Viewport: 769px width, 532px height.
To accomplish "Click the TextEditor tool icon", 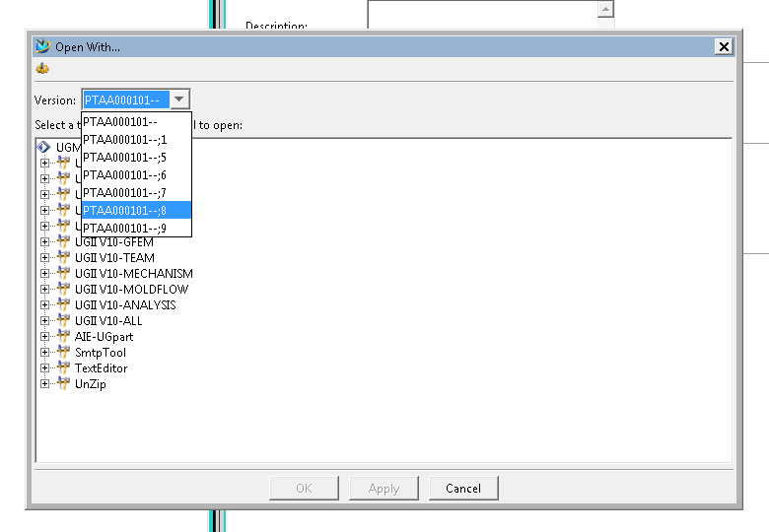I will pyautogui.click(x=63, y=367).
